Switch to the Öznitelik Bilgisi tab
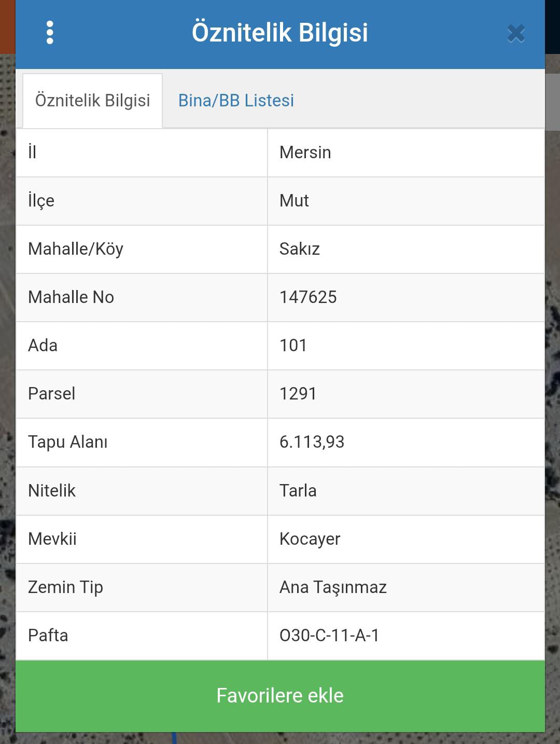Screen dimensions: 560x744 point(92,101)
